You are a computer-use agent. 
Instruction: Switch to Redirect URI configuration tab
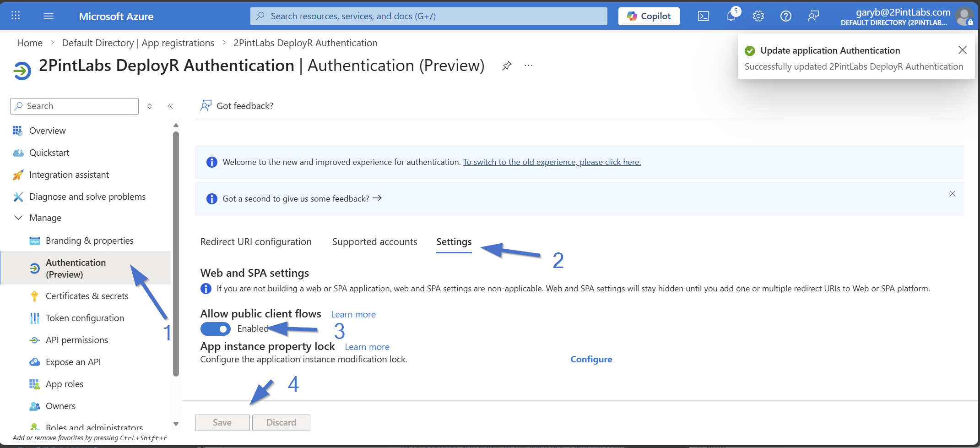click(x=256, y=242)
